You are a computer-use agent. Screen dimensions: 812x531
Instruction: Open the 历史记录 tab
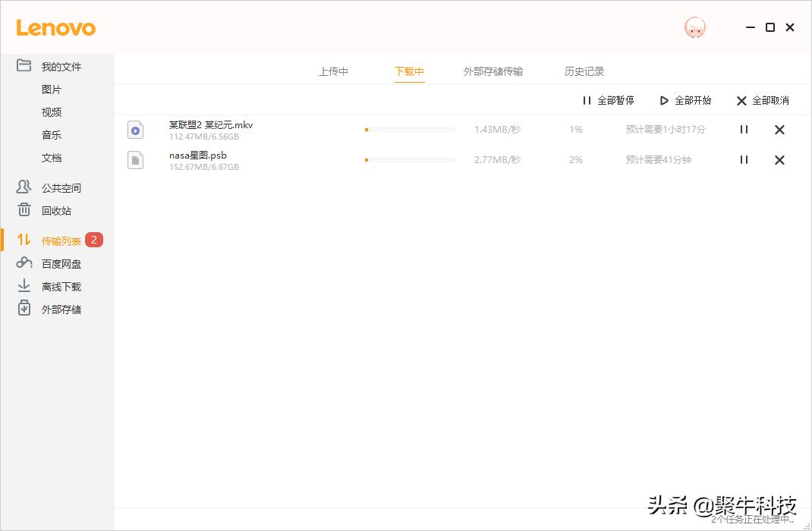tap(584, 71)
